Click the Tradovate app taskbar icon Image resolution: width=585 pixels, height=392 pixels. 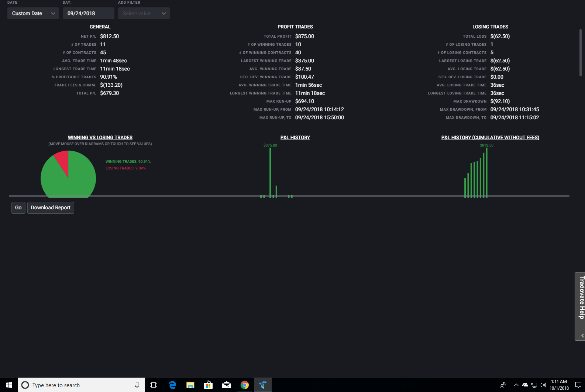click(262, 385)
